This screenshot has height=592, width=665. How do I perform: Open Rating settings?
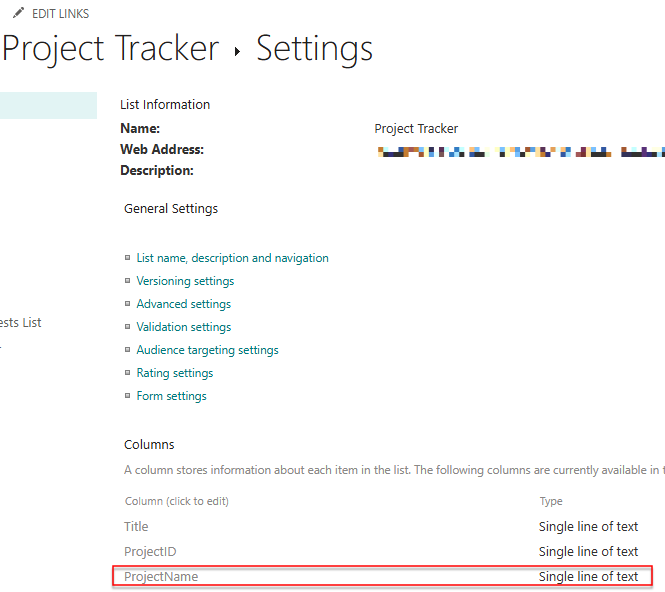[x=174, y=373]
